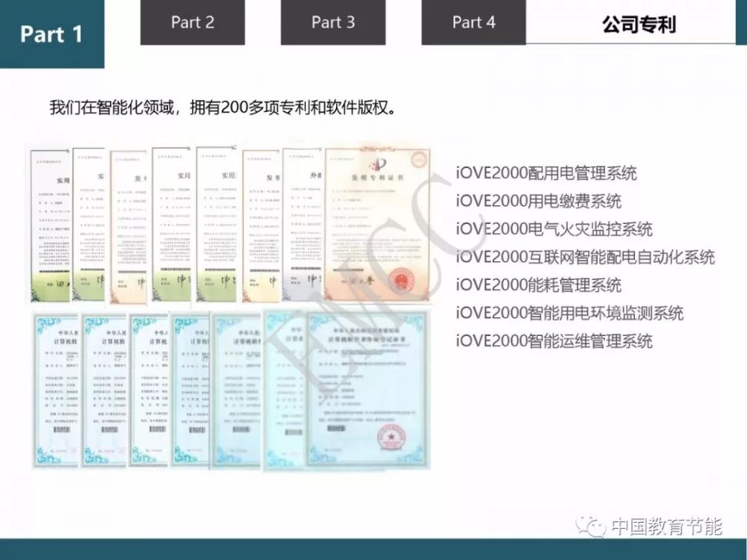Open the Part 3 section
This screenshot has height=560, width=747.
(332, 22)
